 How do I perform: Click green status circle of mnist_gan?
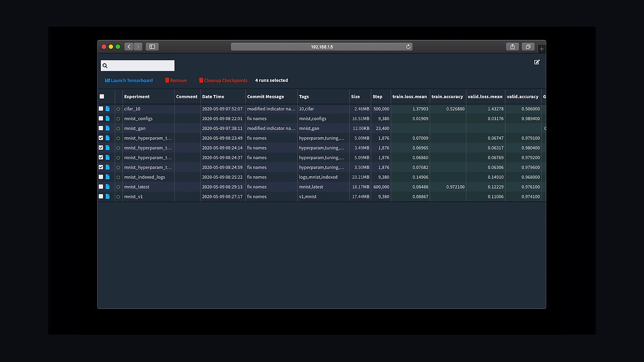[x=118, y=128]
